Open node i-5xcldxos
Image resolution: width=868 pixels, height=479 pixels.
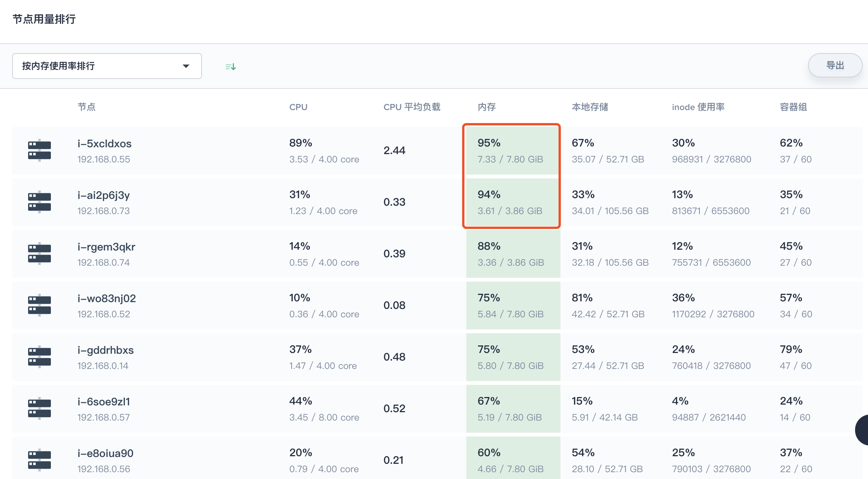pos(104,143)
